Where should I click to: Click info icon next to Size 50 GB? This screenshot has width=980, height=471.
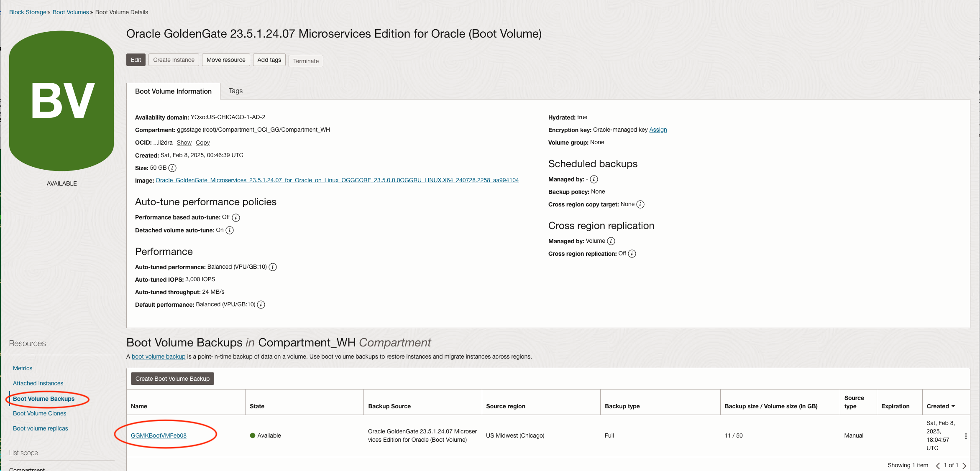tap(172, 168)
